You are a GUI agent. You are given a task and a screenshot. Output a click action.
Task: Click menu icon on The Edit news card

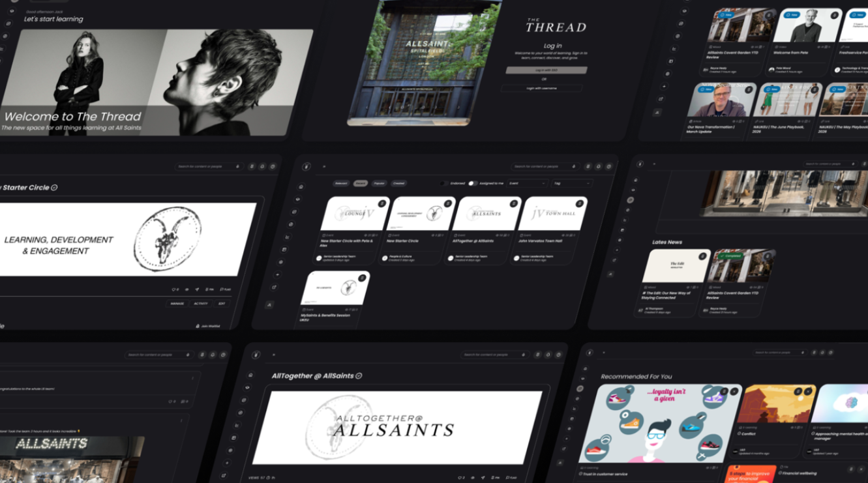[x=702, y=256]
